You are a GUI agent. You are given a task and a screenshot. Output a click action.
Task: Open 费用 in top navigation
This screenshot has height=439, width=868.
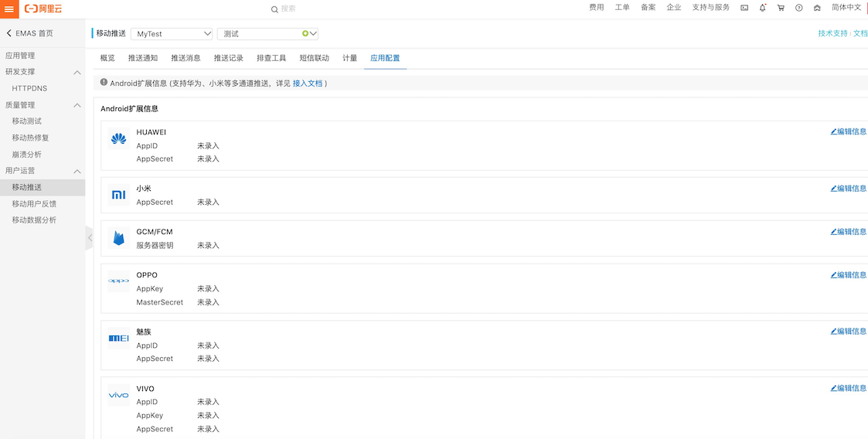click(x=596, y=8)
